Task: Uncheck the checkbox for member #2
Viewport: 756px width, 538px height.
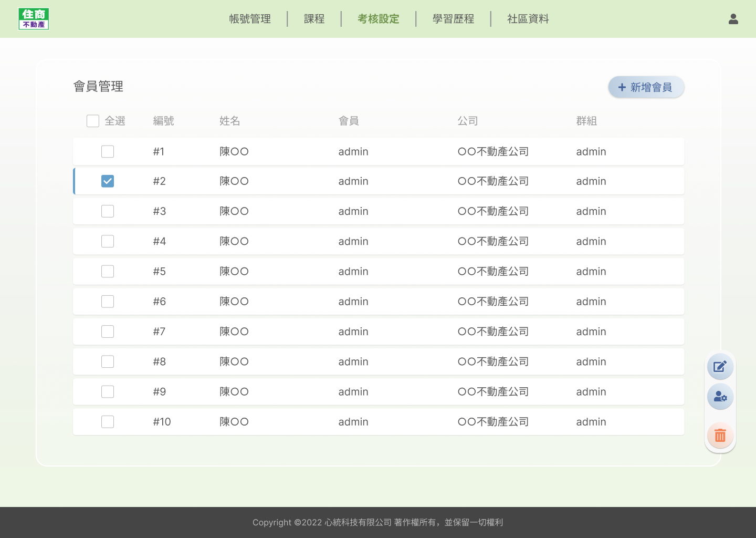Action: point(108,181)
